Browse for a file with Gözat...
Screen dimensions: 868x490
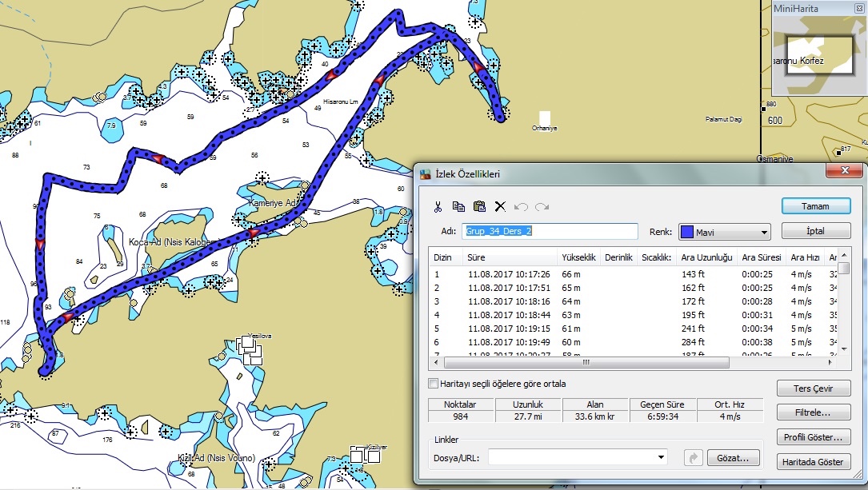tap(733, 458)
